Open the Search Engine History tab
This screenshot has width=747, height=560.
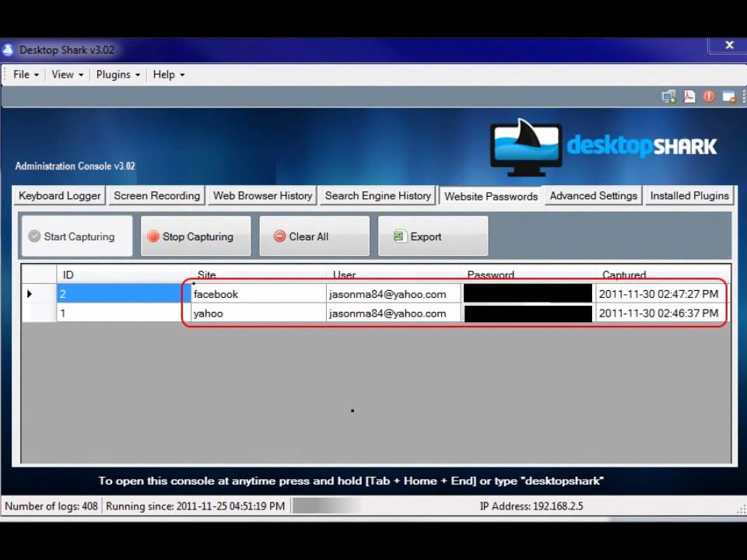tap(378, 196)
